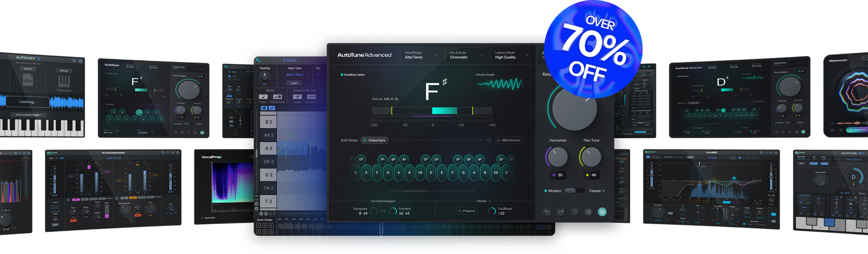This screenshot has height=254, width=868.
Task: Click the audio file icon in Auto-Key 2
Action: pos(28,81)
